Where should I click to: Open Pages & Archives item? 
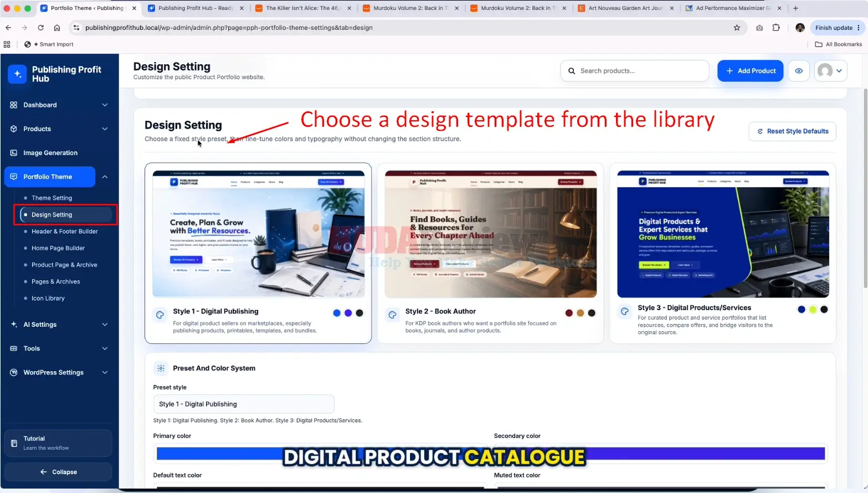click(x=55, y=281)
